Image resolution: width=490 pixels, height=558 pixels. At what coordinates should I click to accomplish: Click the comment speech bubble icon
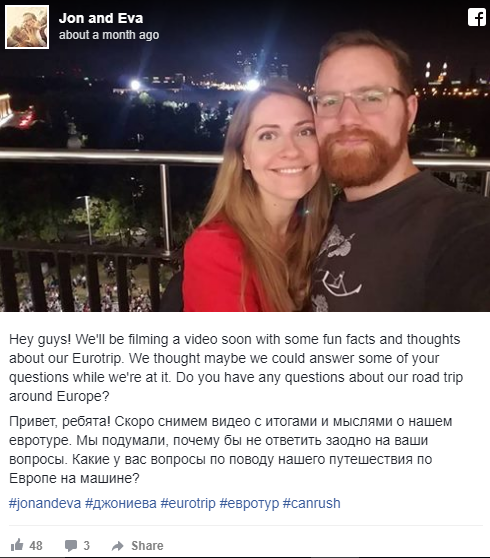click(70, 546)
